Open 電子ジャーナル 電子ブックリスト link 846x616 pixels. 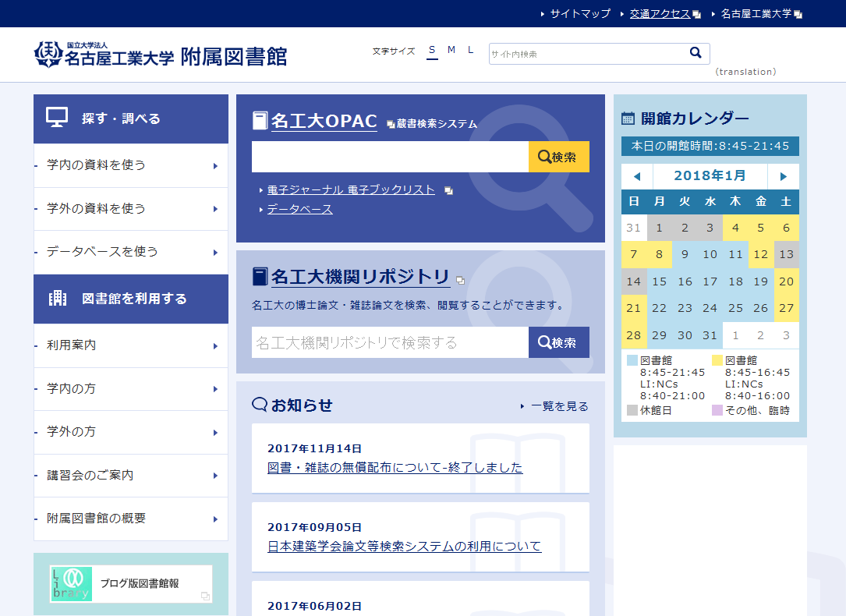pos(351,190)
